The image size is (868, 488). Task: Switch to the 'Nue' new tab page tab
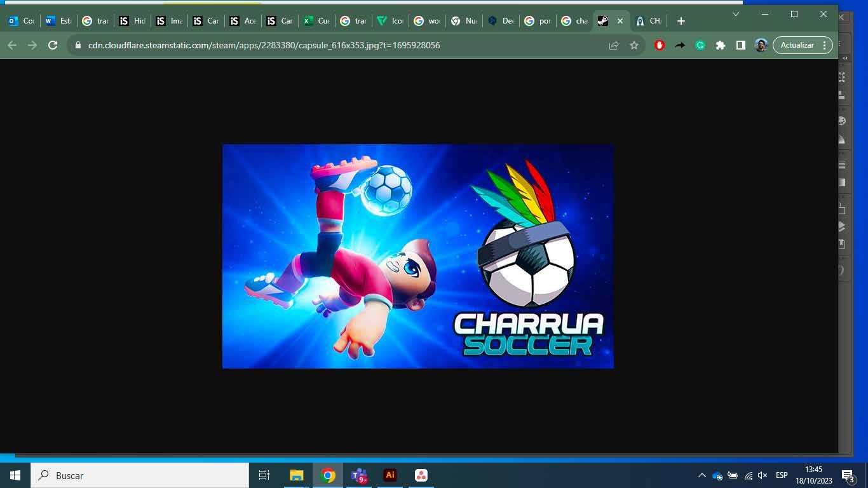pyautogui.click(x=463, y=21)
